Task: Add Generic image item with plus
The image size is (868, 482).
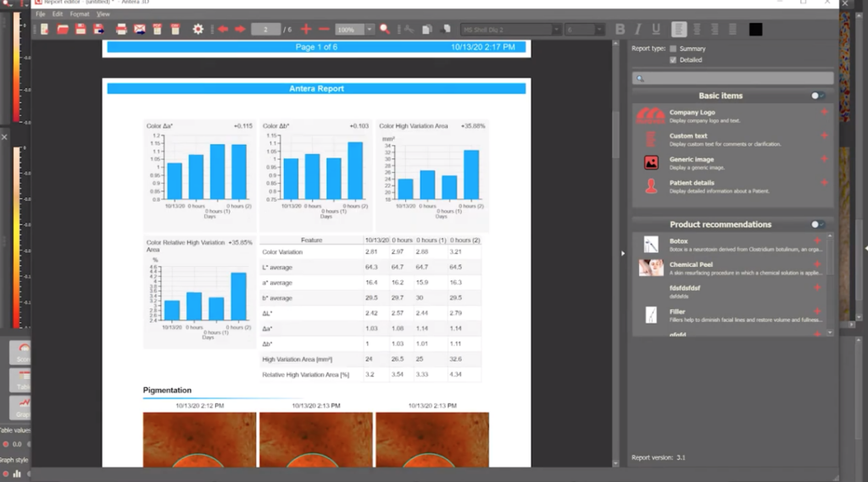Action: click(x=824, y=158)
